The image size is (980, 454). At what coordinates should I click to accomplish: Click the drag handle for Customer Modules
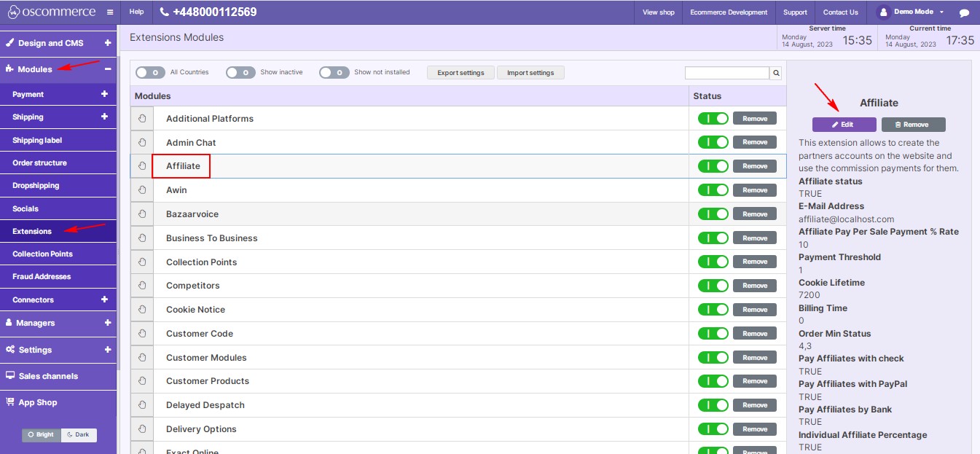(142, 358)
